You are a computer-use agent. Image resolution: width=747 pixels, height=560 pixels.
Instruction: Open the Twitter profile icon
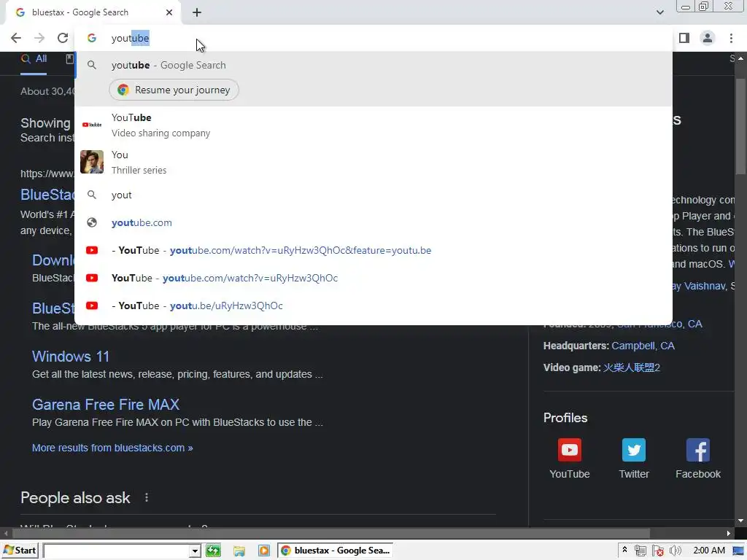(x=634, y=450)
